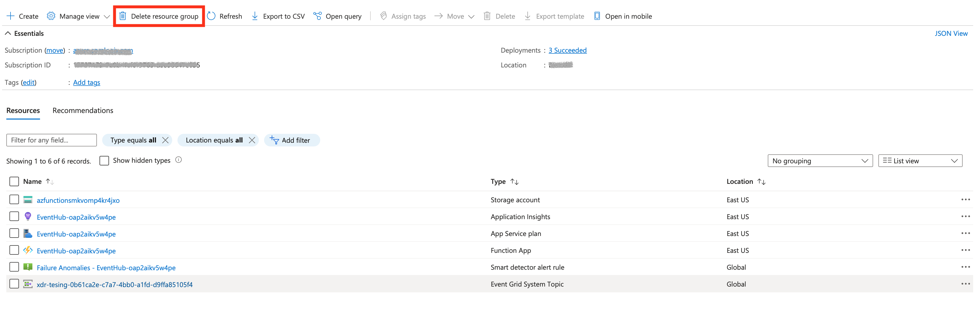Check the Function App row checkbox
Viewport: 980px width, 315px height.
14,250
